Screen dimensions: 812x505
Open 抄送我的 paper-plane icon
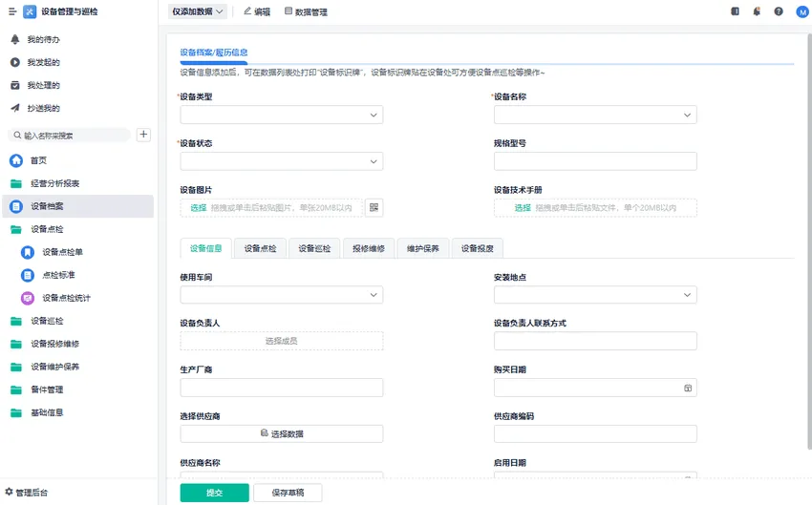click(15, 108)
